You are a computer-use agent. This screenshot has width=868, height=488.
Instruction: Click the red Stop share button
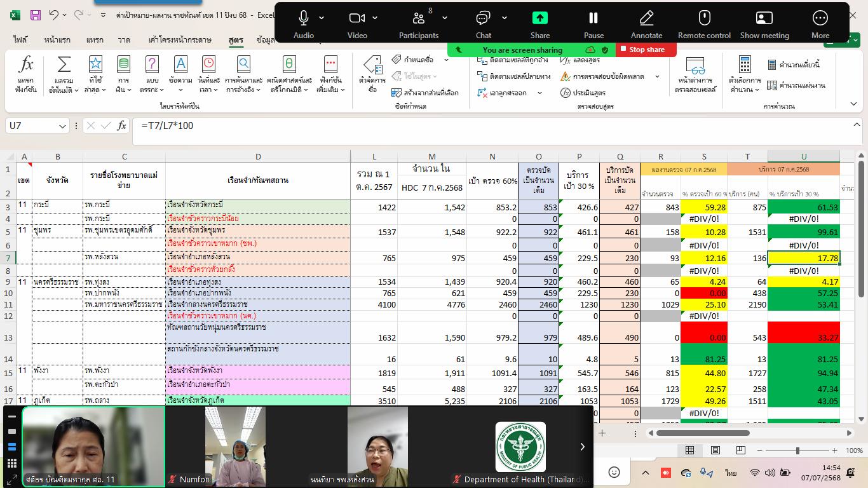point(642,50)
